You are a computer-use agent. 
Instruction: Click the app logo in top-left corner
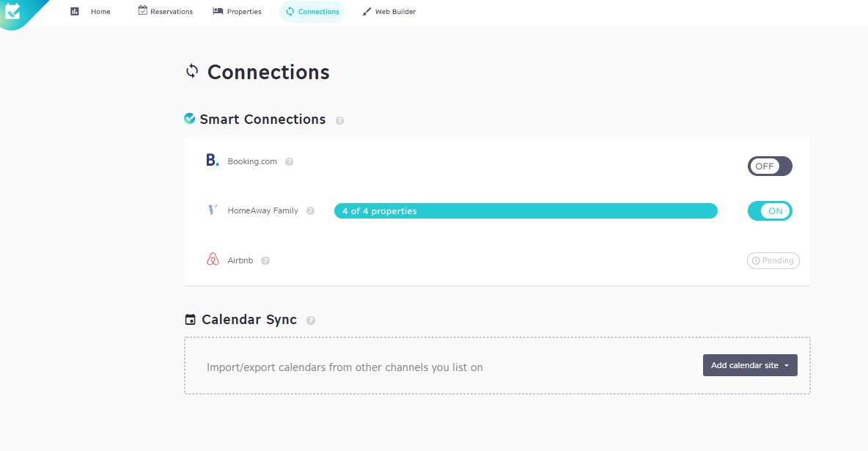pyautogui.click(x=12, y=11)
